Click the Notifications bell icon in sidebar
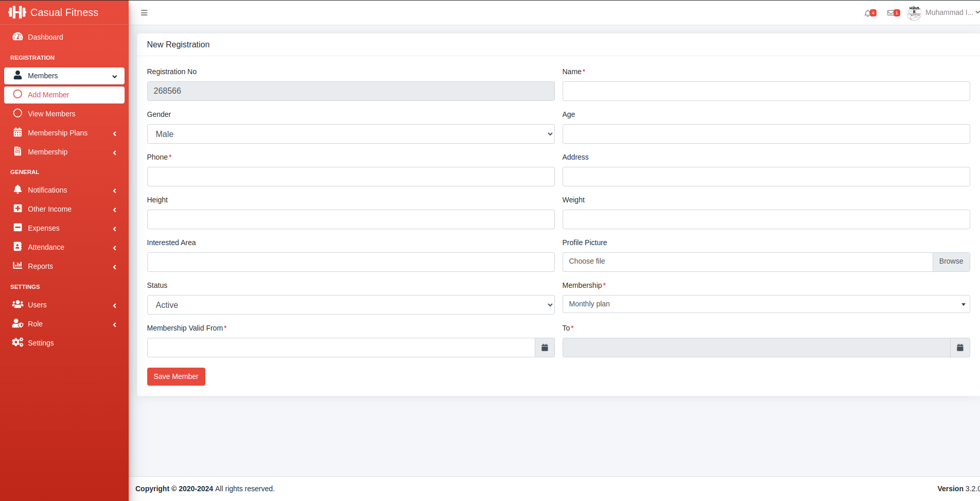 point(18,189)
